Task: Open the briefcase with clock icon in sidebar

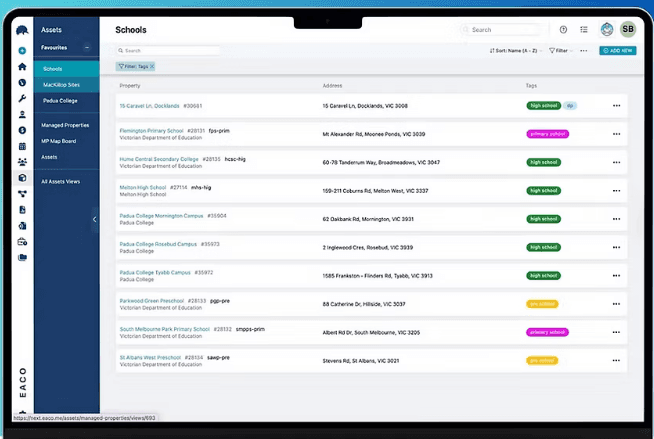Action: click(22, 241)
